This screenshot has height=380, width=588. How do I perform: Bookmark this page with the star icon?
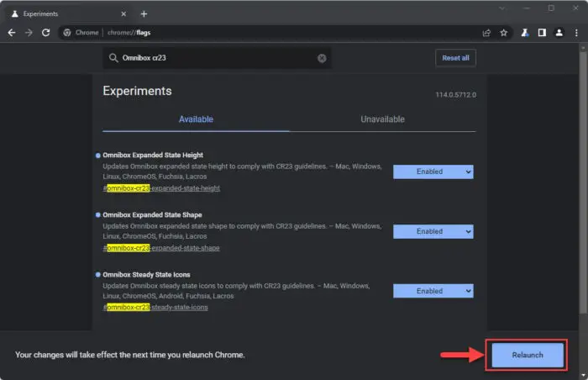503,33
